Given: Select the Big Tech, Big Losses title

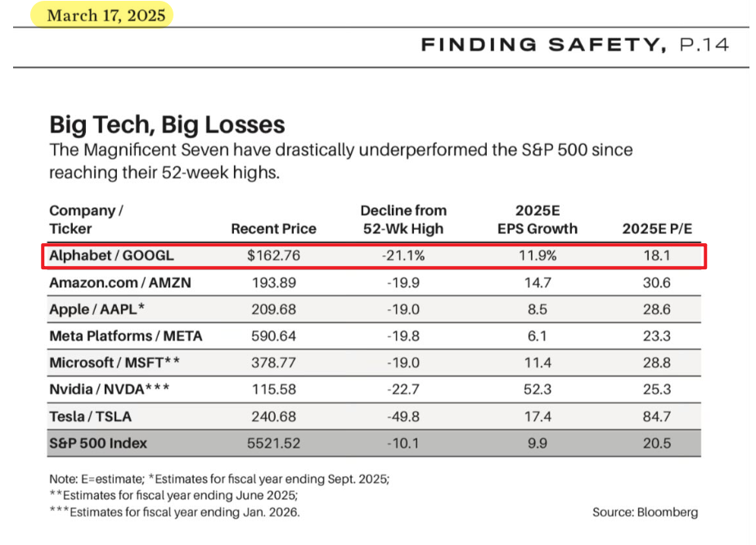Looking at the screenshot, I should pos(167,124).
